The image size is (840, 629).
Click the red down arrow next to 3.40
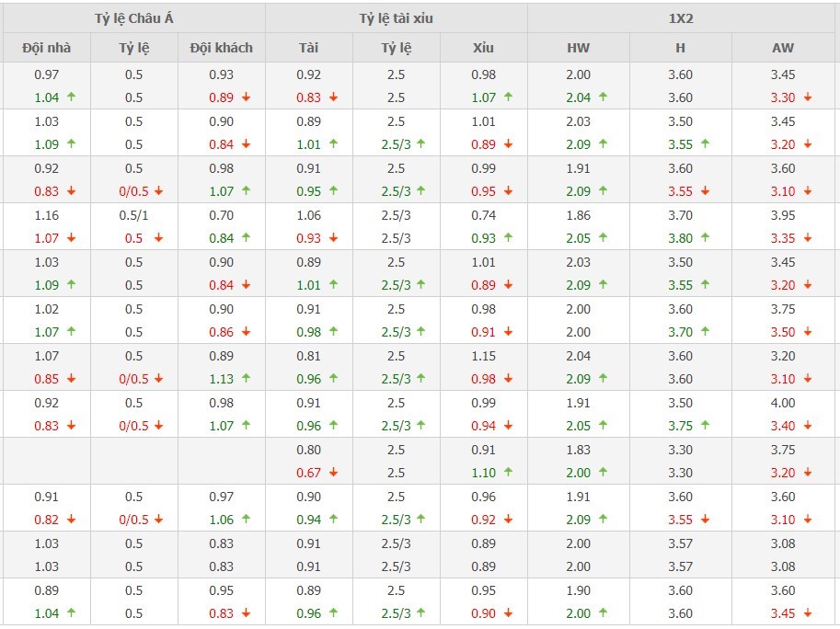pos(807,426)
